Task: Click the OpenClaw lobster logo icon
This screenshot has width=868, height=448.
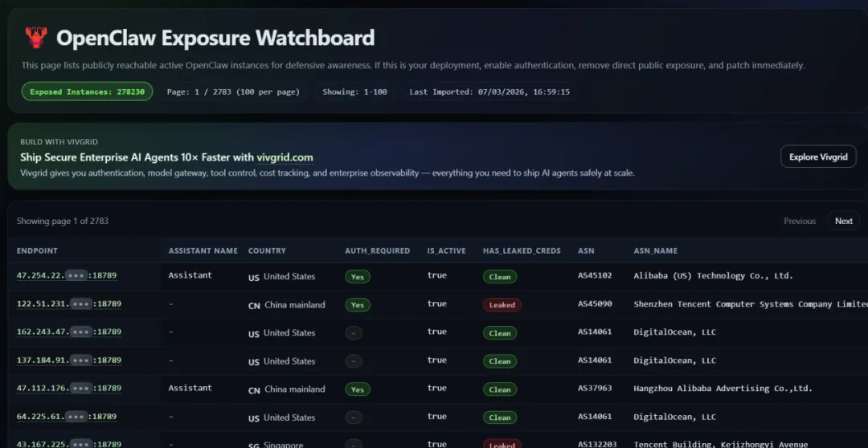Action: click(x=35, y=38)
